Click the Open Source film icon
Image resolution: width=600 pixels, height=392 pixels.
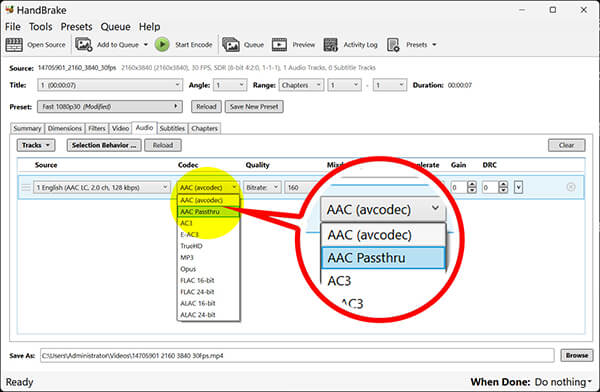tap(14, 45)
